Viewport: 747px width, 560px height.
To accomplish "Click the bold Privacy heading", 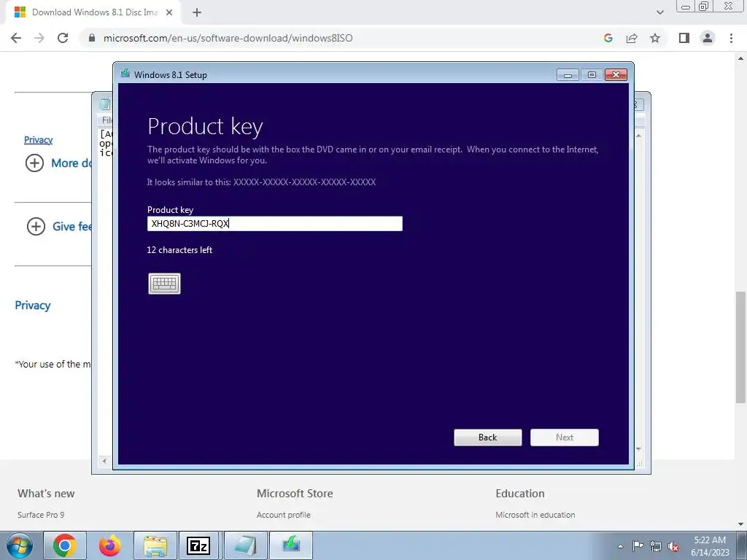I will pyautogui.click(x=33, y=306).
